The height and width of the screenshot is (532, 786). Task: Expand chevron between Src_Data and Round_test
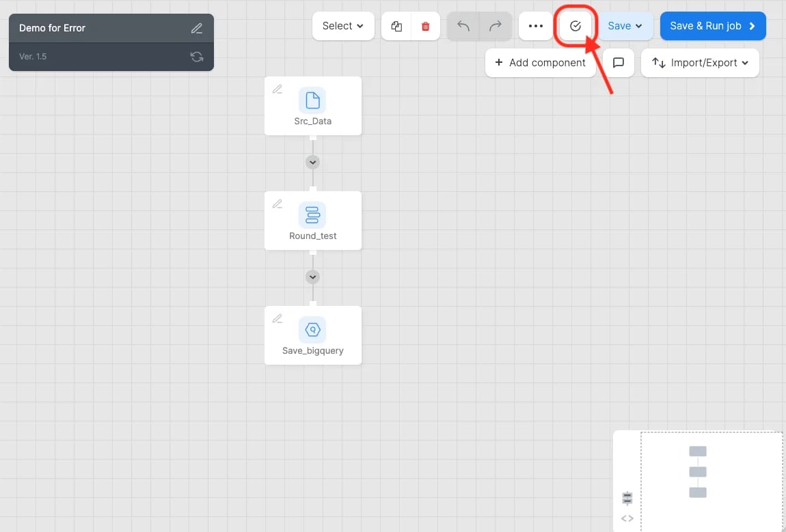(x=312, y=163)
